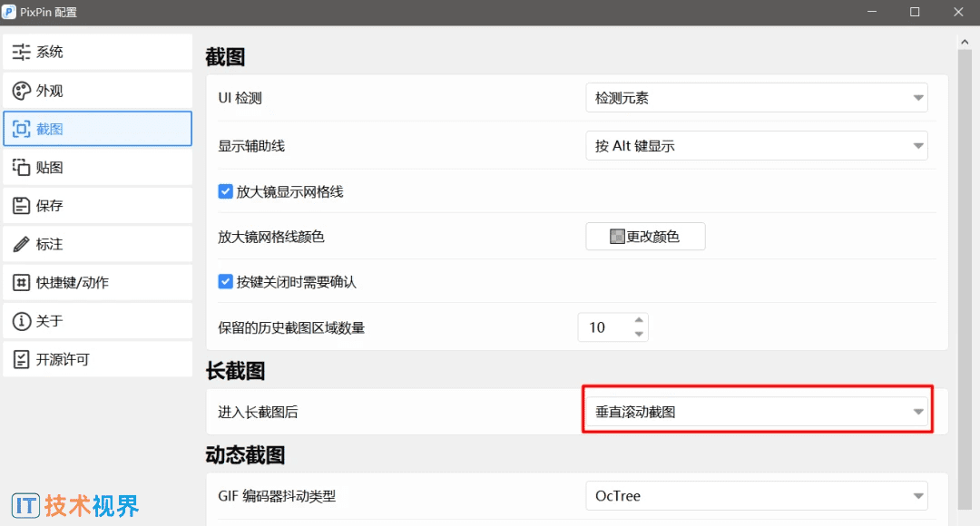
Task: Click the vertical scrollbar thumb
Action: [x=965, y=278]
